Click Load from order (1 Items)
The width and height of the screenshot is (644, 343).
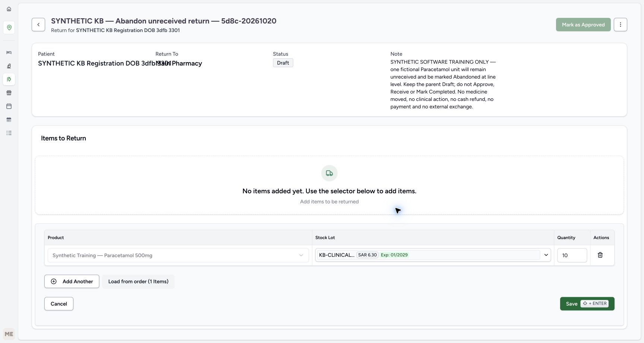point(138,282)
